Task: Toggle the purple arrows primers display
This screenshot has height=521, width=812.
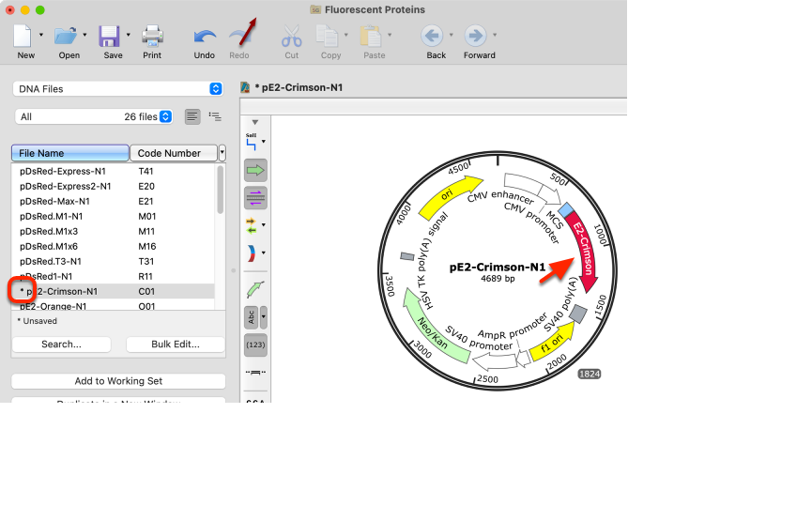Action: point(255,198)
